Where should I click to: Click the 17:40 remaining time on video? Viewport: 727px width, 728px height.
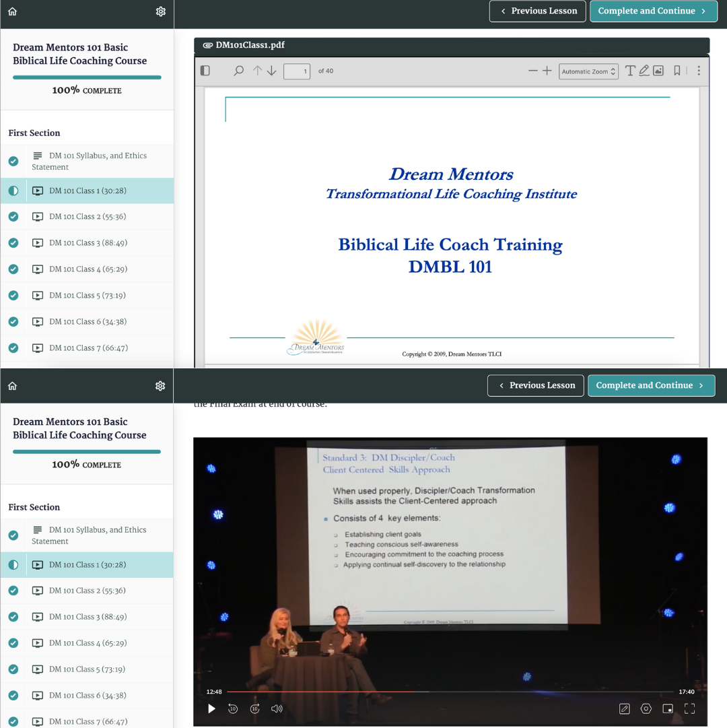click(x=686, y=692)
